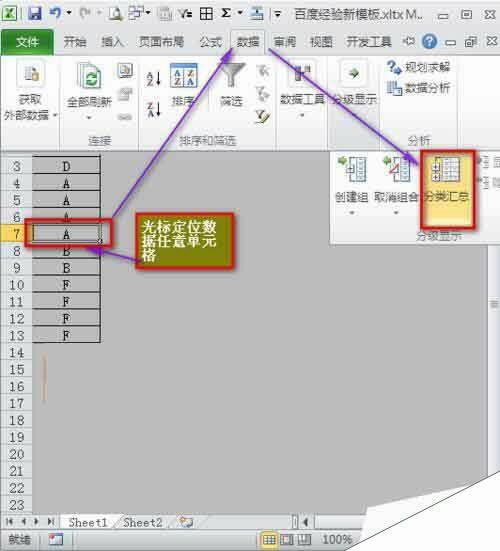Click the Advanced filter icon
The width and height of the screenshot is (500, 551).
pyautogui.click(x=263, y=116)
